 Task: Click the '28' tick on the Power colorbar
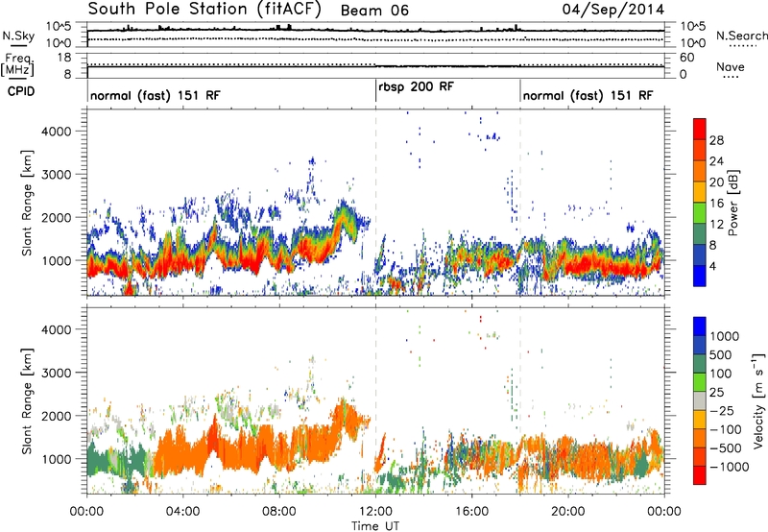pos(716,140)
